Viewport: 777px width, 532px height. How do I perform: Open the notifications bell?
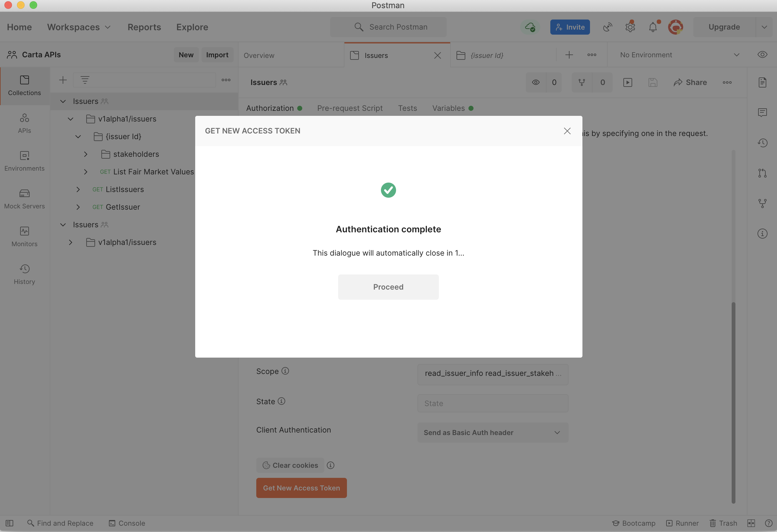pyautogui.click(x=653, y=27)
